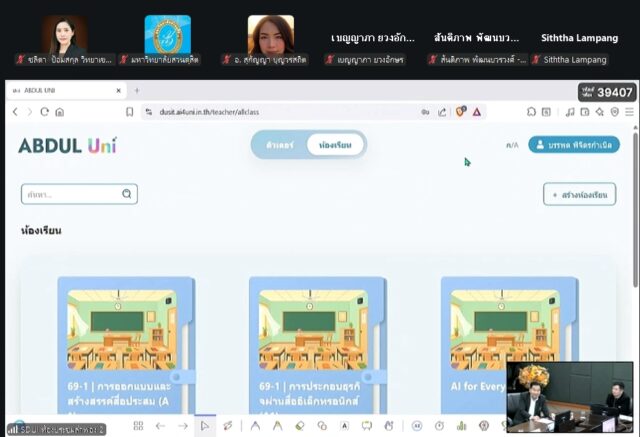Screen dimensions: 640x437
Task: Reload the page with the refresh icon
Action: [x=44, y=112]
